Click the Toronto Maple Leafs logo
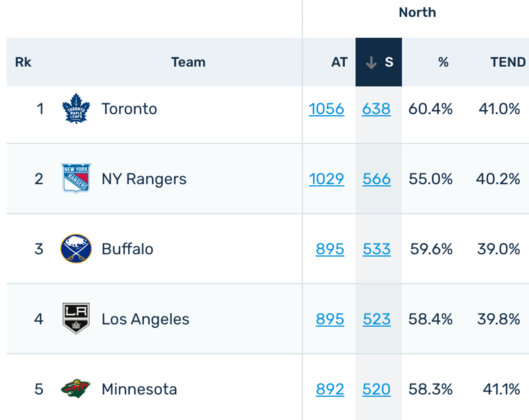529x420 pixels. [x=76, y=108]
